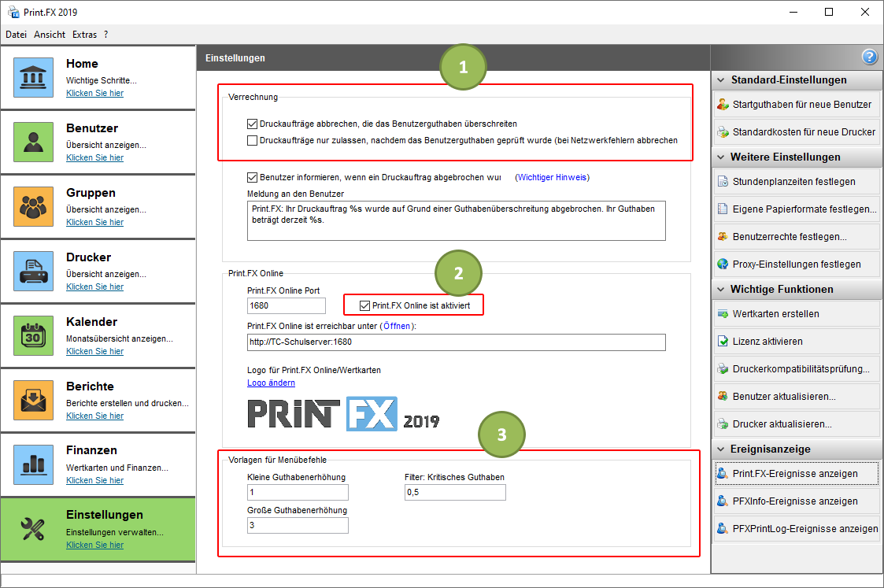Collapse the Weitere Einstellungen section

point(720,157)
